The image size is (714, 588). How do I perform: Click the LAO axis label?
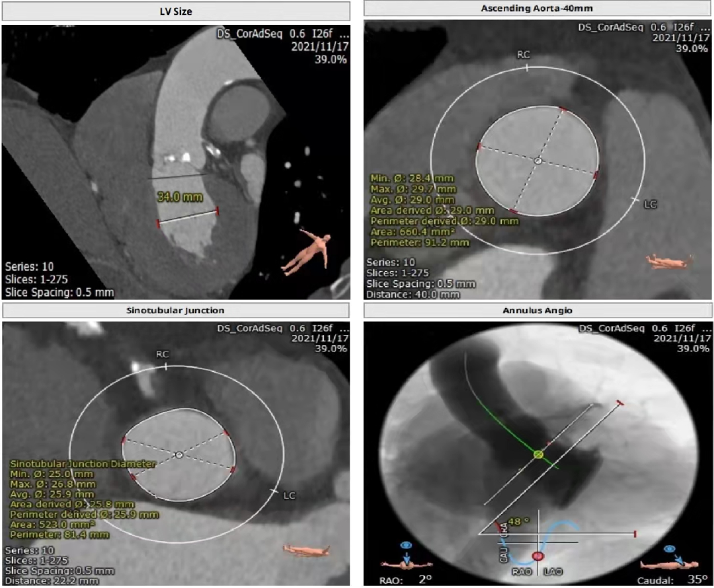point(553,571)
